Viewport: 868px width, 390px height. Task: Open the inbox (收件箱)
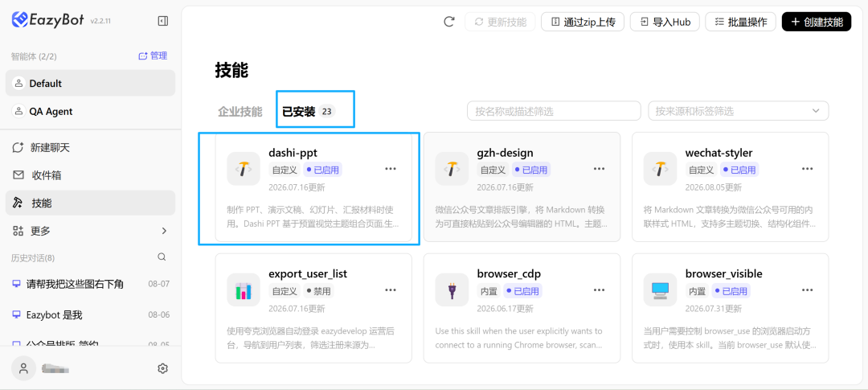(x=90, y=175)
